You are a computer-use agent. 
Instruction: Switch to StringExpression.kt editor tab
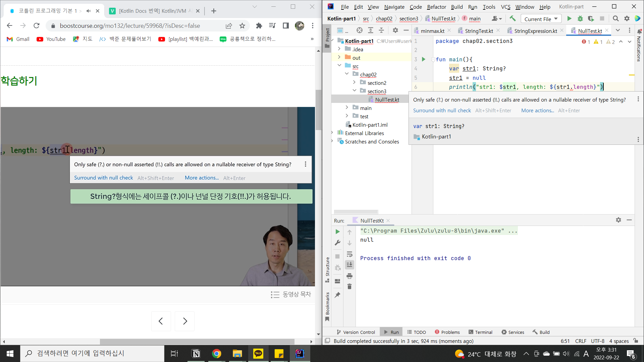(535, 31)
